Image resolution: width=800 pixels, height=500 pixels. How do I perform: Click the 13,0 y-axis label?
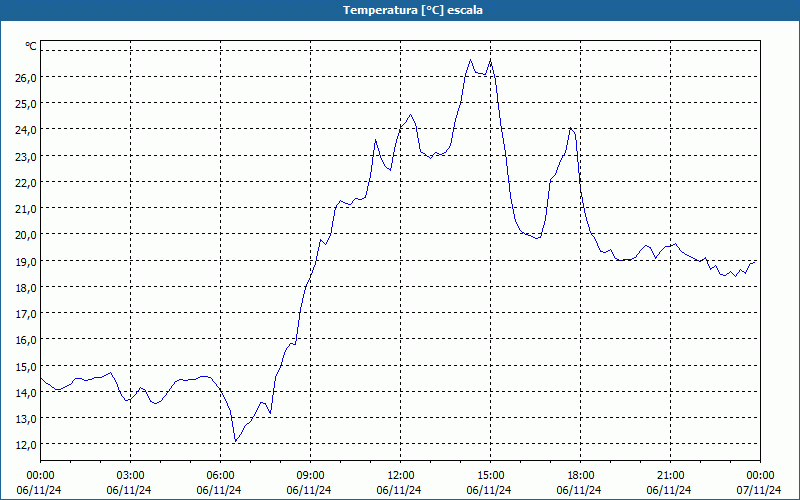[26, 418]
